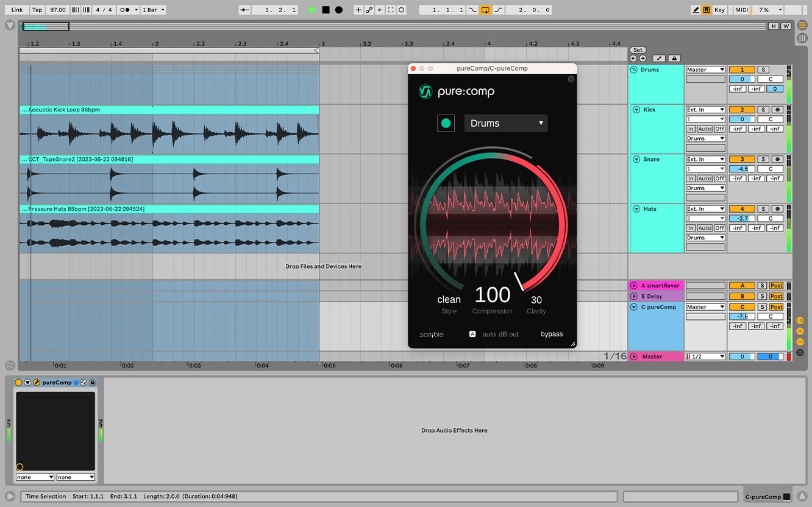Viewport: 812px width, 507px height.
Task: Unfold the A smartReverb return track
Action: (x=634, y=285)
